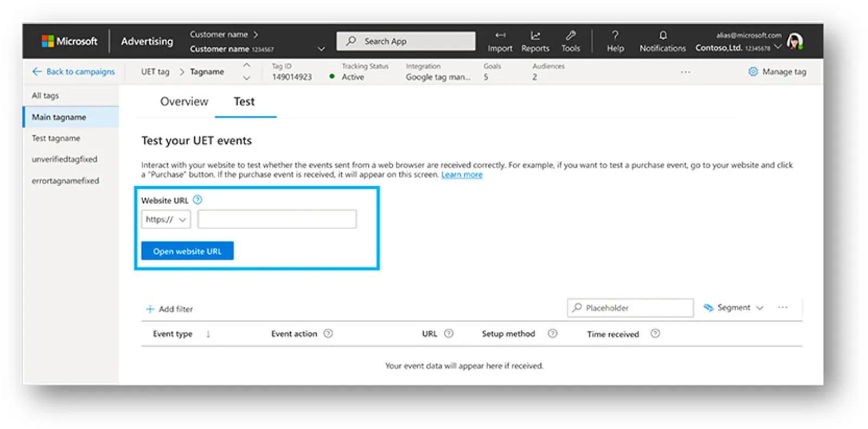The height and width of the screenshot is (429, 868).
Task: Click Tag ID 149014923
Action: (292, 77)
